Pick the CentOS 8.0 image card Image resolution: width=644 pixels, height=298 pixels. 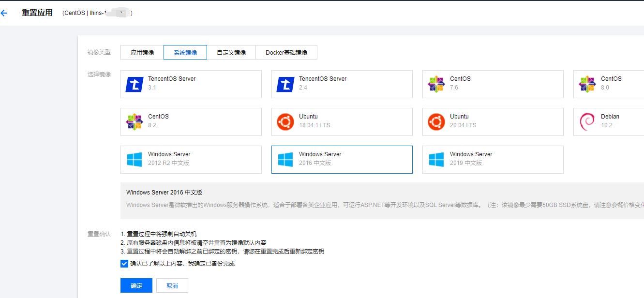(609, 84)
